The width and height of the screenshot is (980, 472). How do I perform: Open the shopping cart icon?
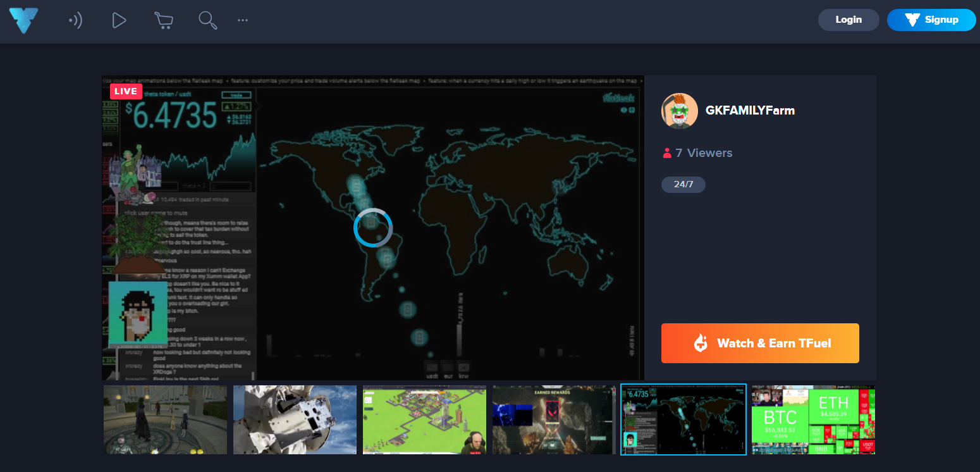(163, 20)
